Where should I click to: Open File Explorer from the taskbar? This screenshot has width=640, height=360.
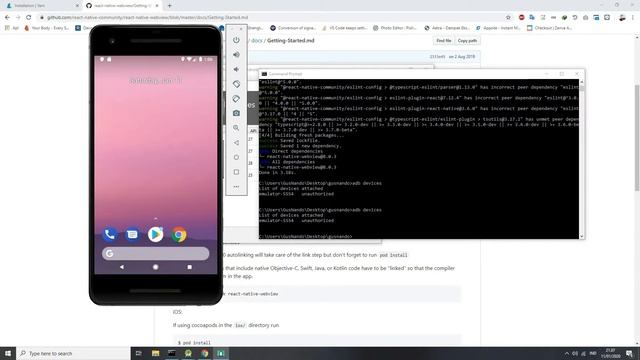click(156, 353)
